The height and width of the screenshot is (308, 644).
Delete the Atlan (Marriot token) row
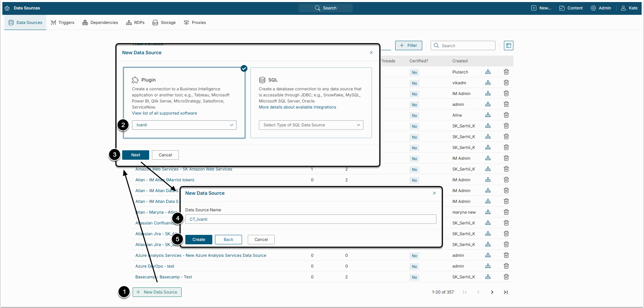tap(506, 180)
